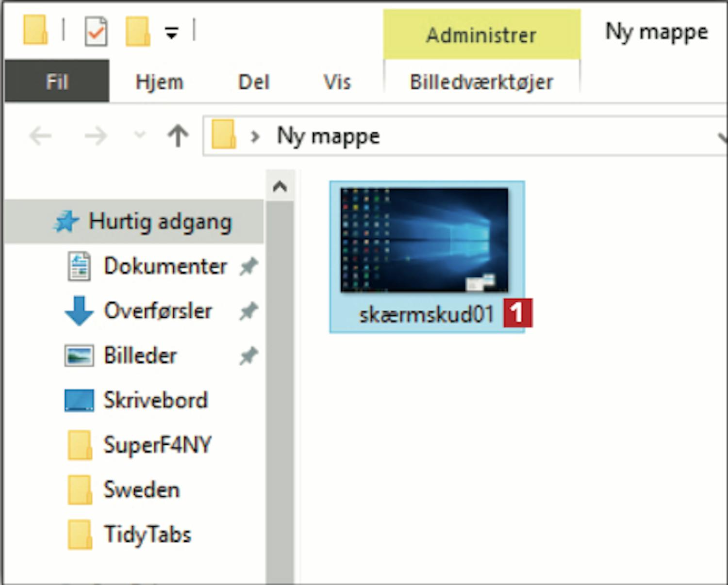The height and width of the screenshot is (585, 728).
Task: Click the Dokumenter document icon
Action: tap(79, 266)
